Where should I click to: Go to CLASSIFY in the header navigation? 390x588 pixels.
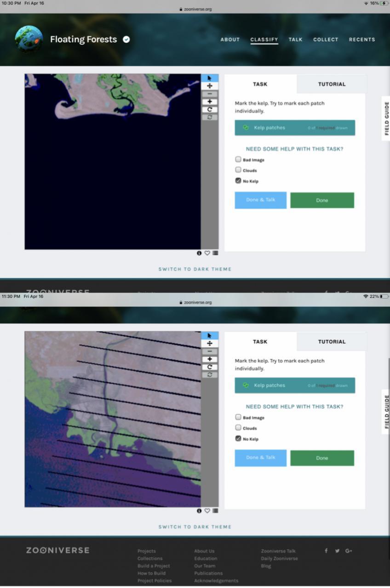[x=264, y=40]
